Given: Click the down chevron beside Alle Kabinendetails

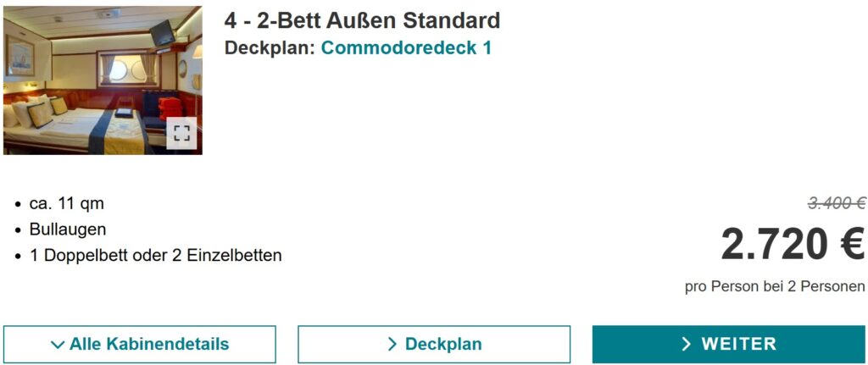Looking at the screenshot, I should [x=58, y=345].
